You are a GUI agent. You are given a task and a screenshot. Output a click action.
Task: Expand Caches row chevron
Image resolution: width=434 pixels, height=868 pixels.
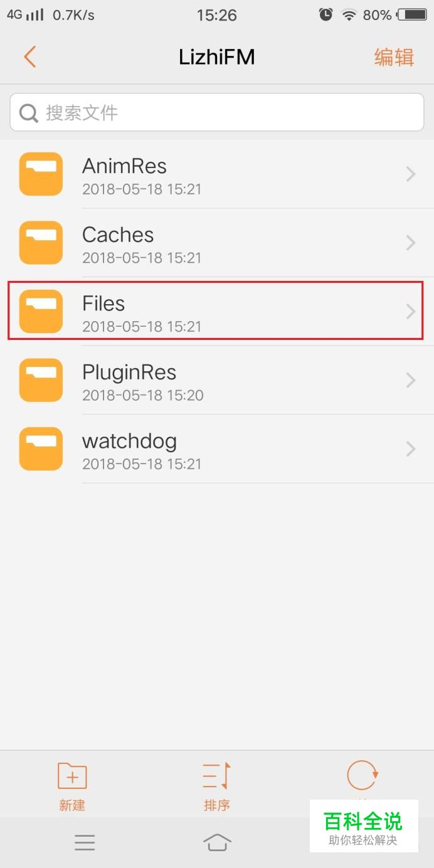411,243
